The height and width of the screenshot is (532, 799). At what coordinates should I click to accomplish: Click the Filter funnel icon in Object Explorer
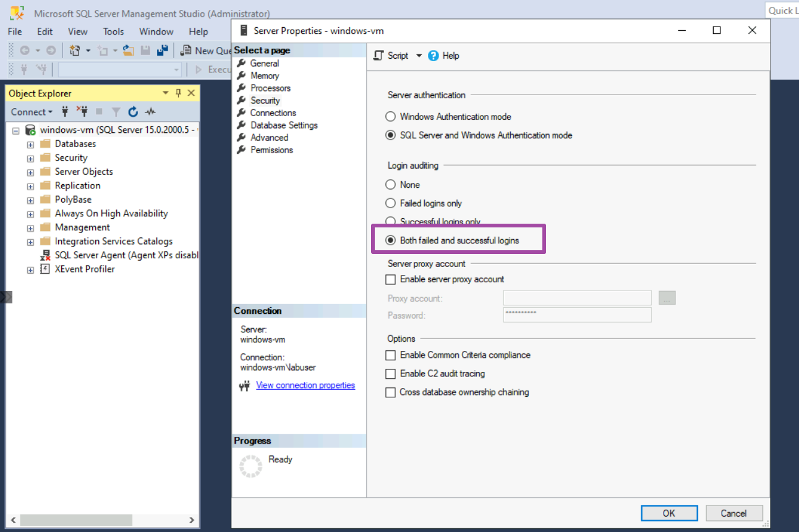click(x=116, y=112)
